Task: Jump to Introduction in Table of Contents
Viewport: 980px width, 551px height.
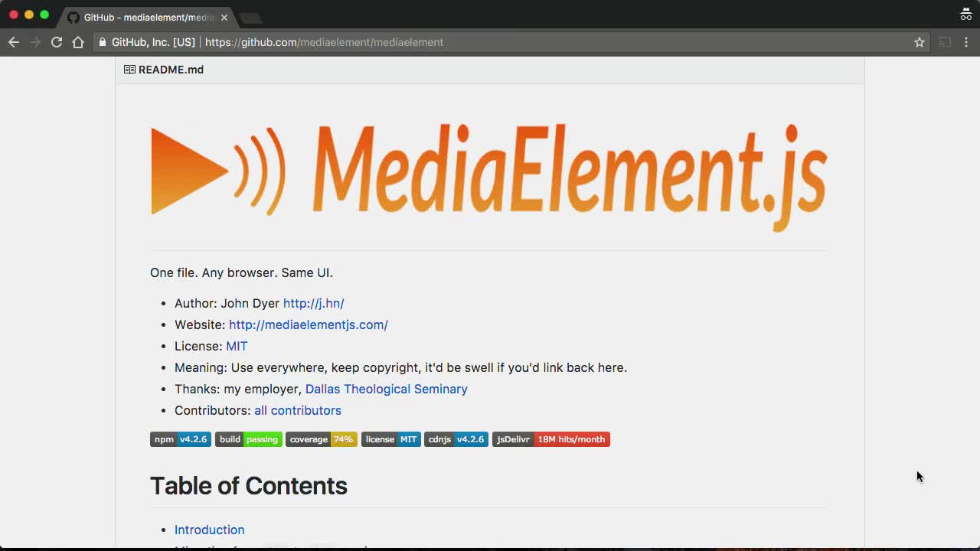Action: click(x=209, y=530)
